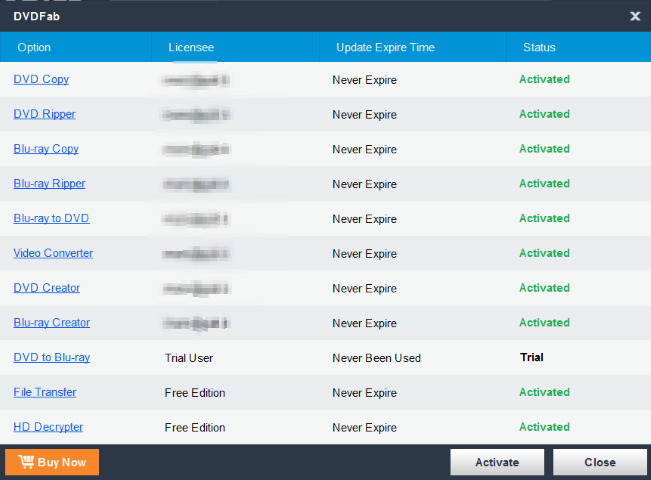Click the File Transfer link
Image resolution: width=651 pixels, height=480 pixels.
tap(45, 392)
